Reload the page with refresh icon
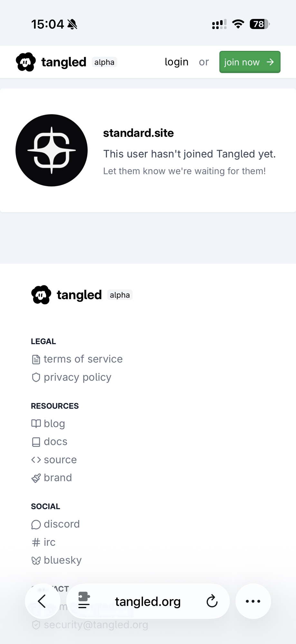The height and width of the screenshot is (644, 296). (x=212, y=601)
